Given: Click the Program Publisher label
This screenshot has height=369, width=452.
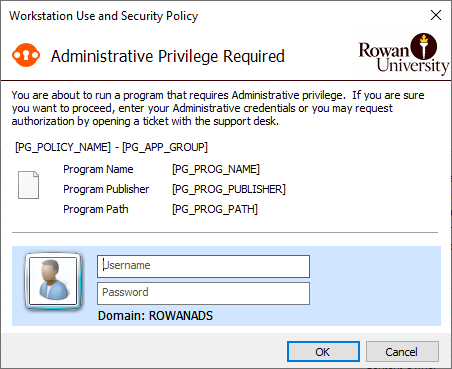Looking at the screenshot, I should 106,189.
